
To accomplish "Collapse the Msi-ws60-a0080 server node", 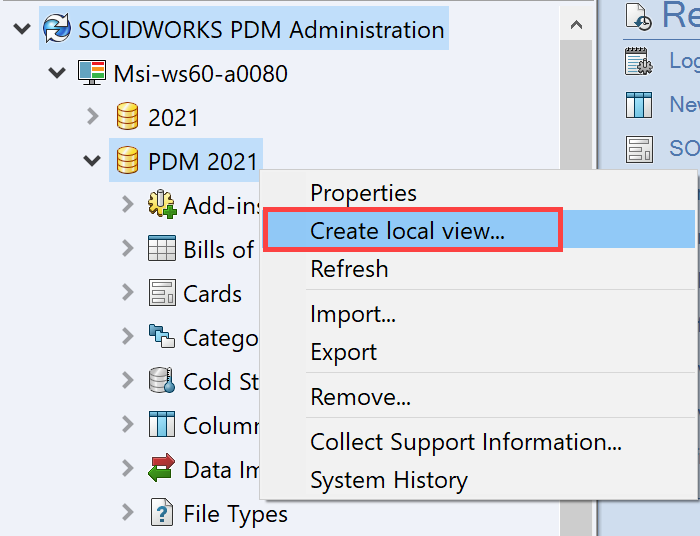I will [58, 73].
